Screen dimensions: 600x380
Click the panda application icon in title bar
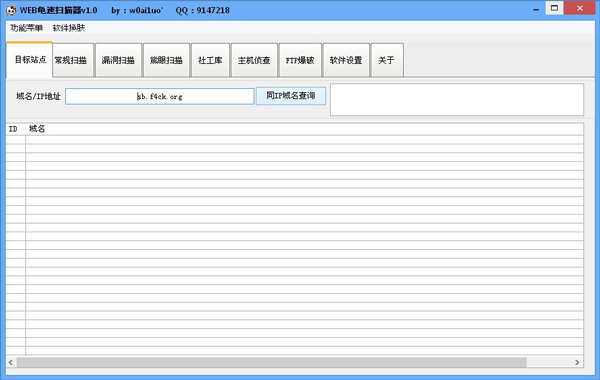[11, 10]
